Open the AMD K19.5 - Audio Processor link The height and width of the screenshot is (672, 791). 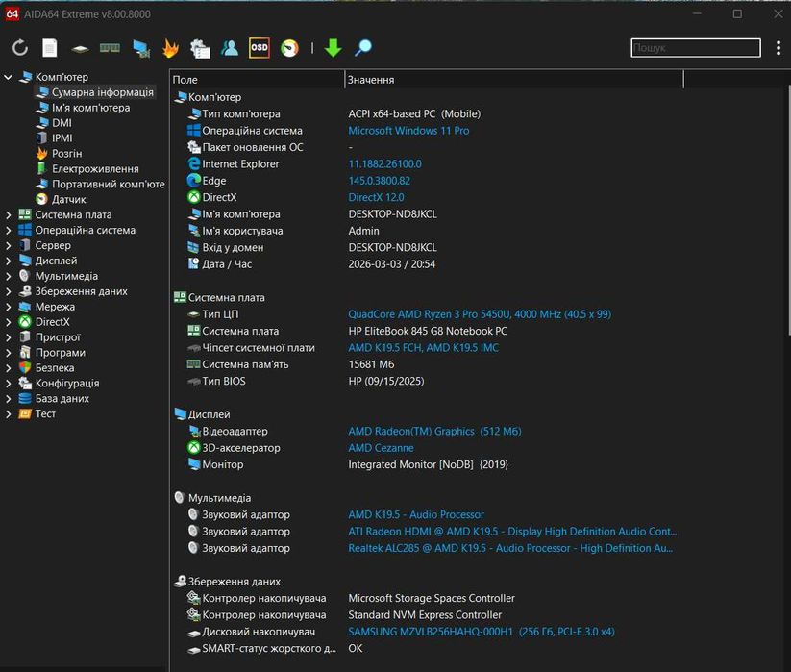click(x=416, y=514)
